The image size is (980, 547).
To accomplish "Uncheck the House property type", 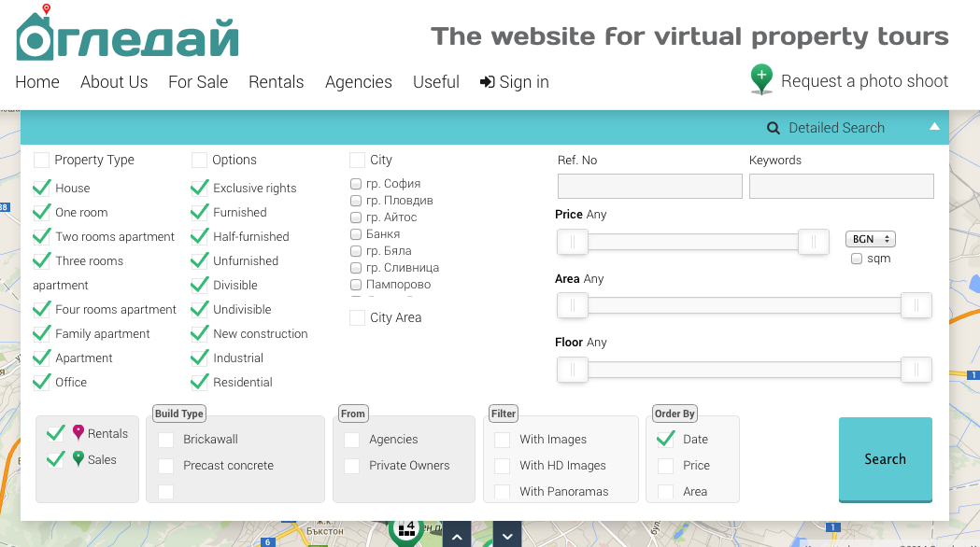I will click(42, 188).
